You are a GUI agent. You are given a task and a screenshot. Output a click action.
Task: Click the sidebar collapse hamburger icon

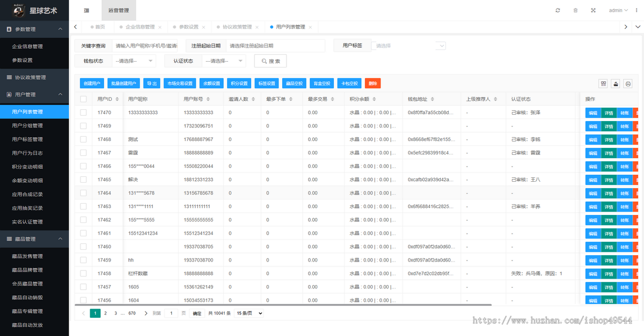click(x=86, y=10)
